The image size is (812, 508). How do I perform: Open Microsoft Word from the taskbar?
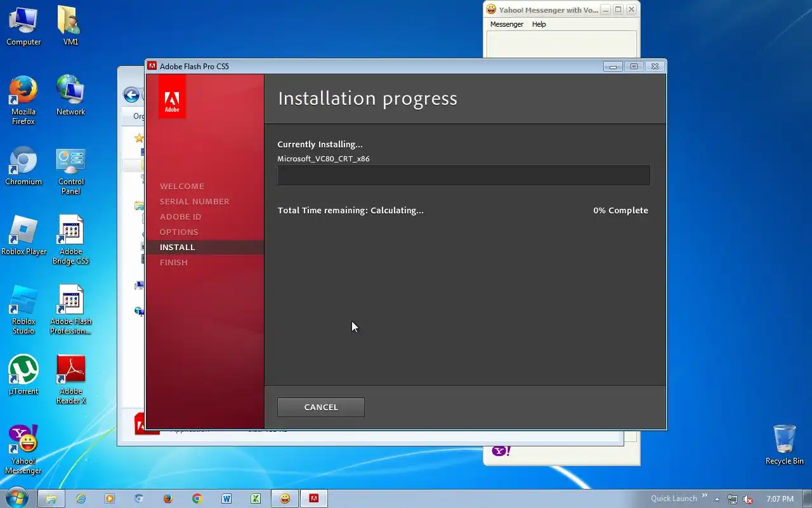click(x=226, y=499)
